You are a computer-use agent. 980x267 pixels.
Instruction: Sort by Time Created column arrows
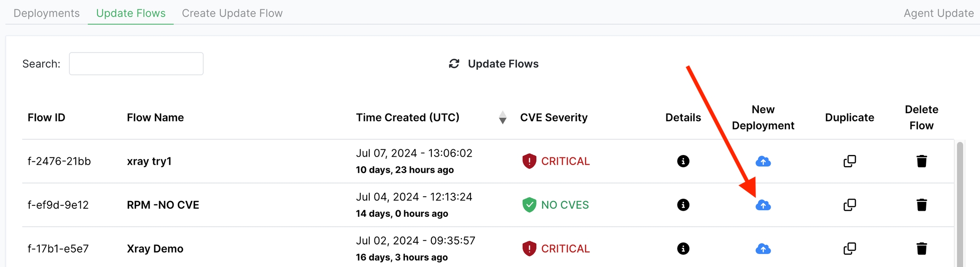point(502,118)
